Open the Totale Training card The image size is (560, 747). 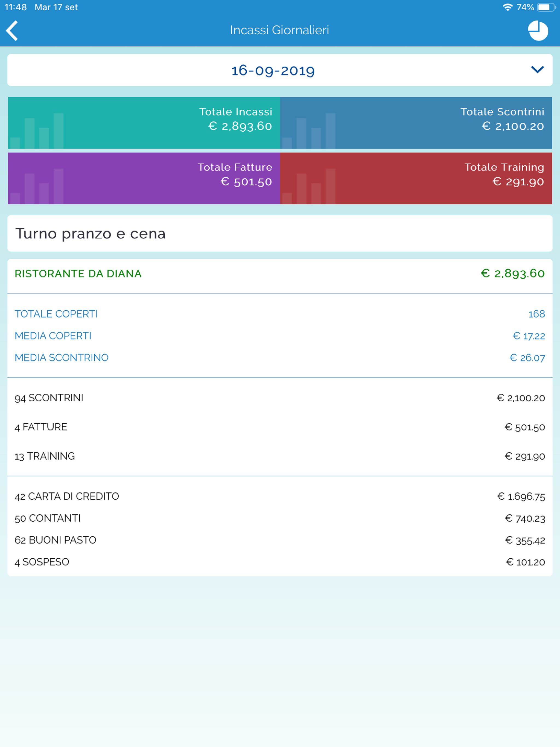416,178
